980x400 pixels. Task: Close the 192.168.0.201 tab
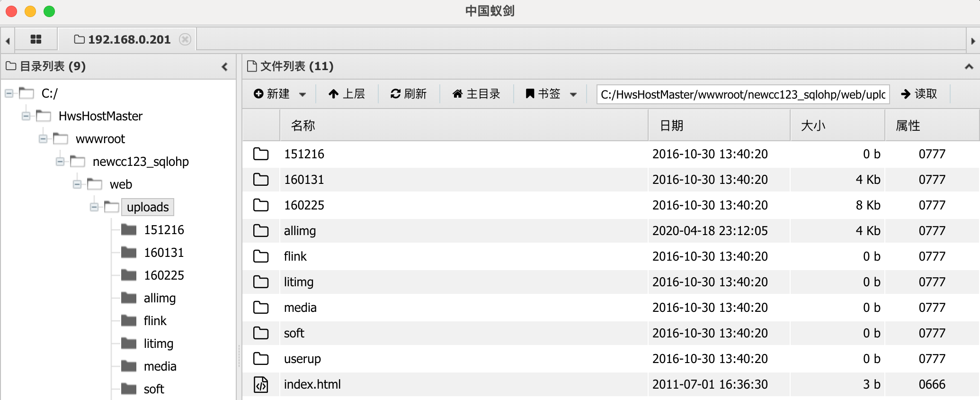(x=185, y=39)
